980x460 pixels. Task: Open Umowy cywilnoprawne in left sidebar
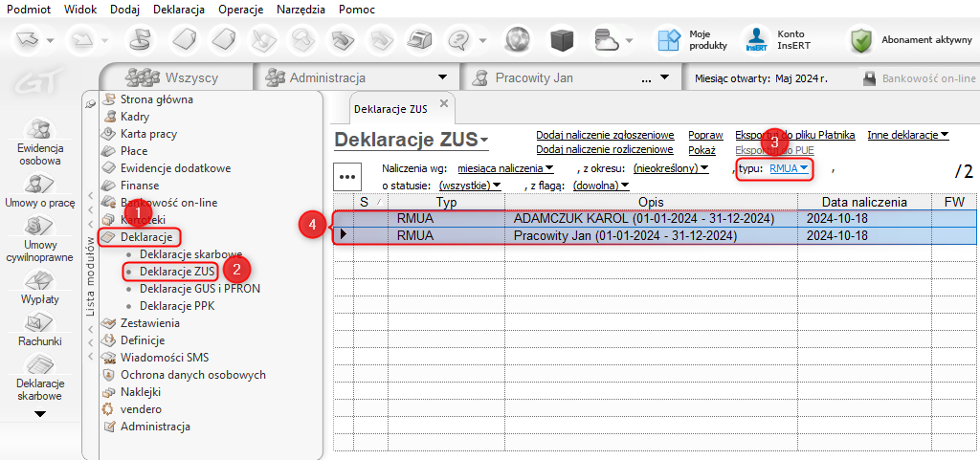[x=40, y=239]
